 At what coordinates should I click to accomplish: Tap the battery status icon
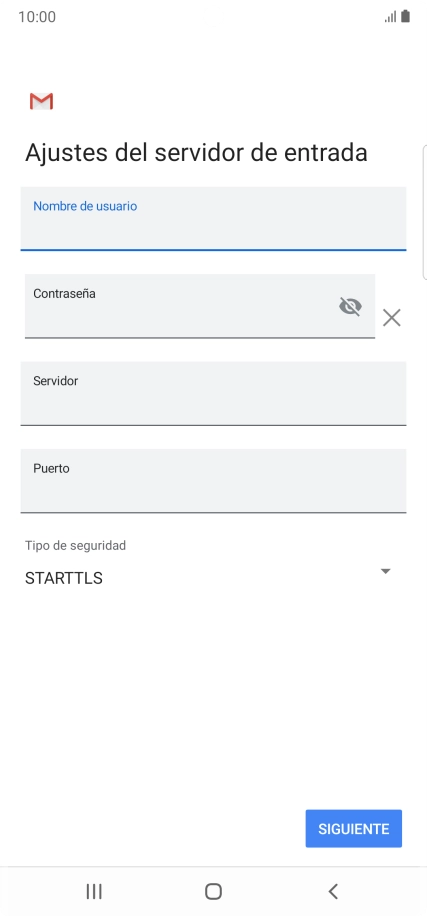pyautogui.click(x=405, y=16)
